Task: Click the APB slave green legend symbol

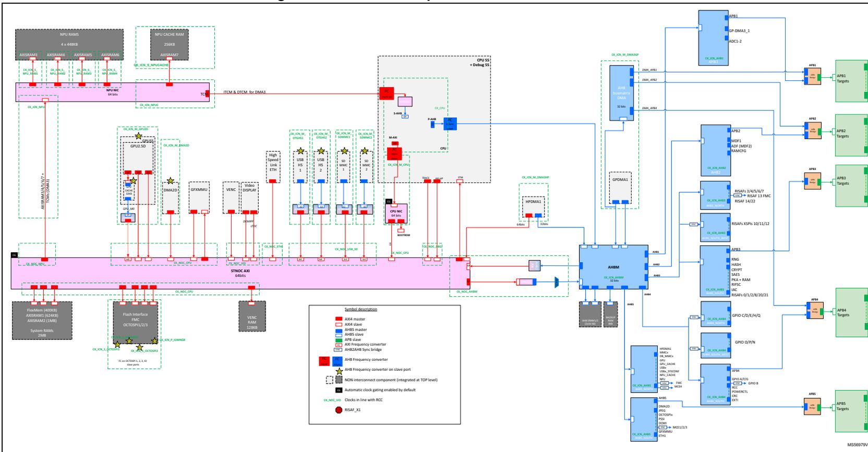Action: (339, 339)
